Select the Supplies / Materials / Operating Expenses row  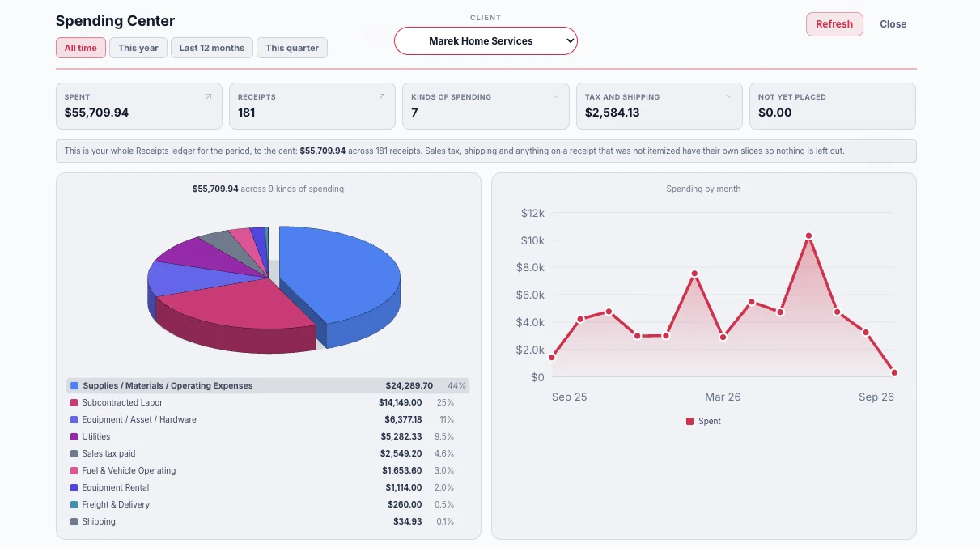coord(268,386)
